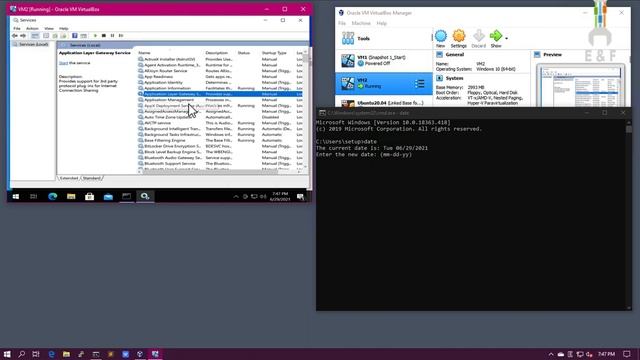
Task: Click the VM2 preview thumbnail
Action: pyautogui.click(x=580, y=86)
